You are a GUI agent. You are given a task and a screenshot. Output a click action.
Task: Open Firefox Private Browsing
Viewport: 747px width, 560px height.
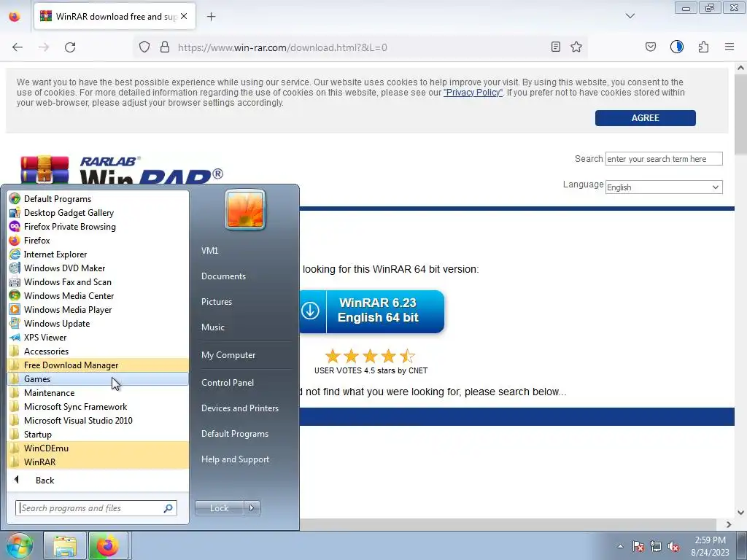98,227
